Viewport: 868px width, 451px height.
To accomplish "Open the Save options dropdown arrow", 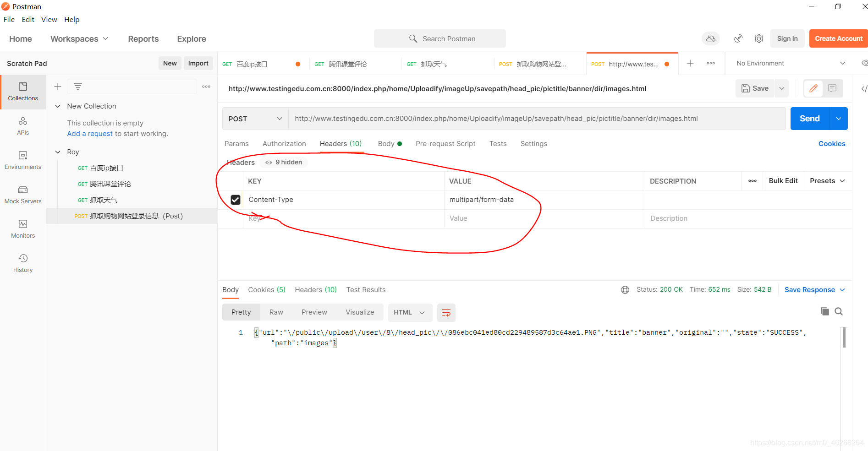I will [782, 88].
